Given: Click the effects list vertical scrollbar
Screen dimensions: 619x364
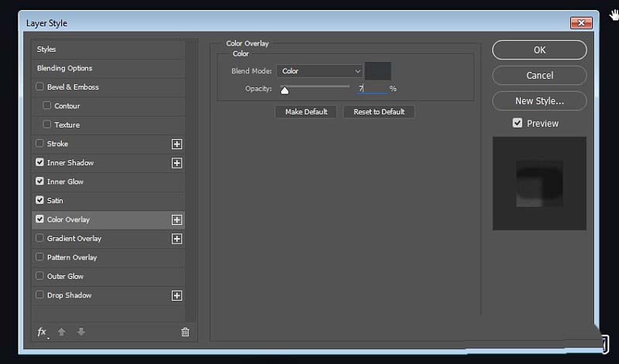Looking at the screenshot, I should (190, 181).
